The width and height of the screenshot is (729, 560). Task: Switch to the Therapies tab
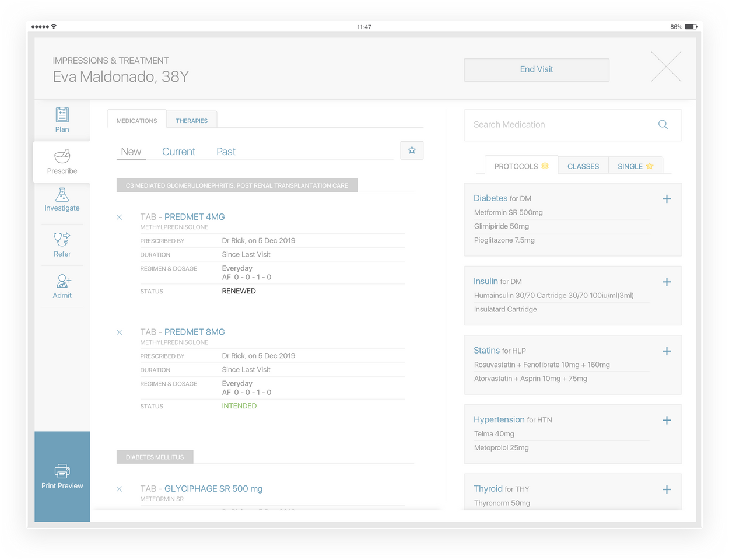click(191, 121)
